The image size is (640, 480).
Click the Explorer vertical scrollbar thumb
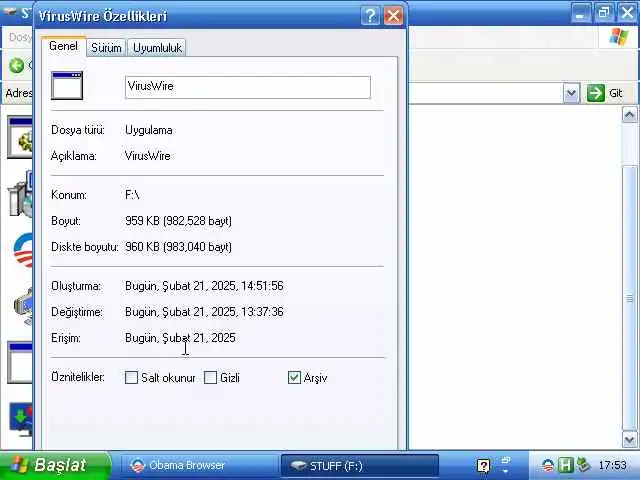click(629, 298)
